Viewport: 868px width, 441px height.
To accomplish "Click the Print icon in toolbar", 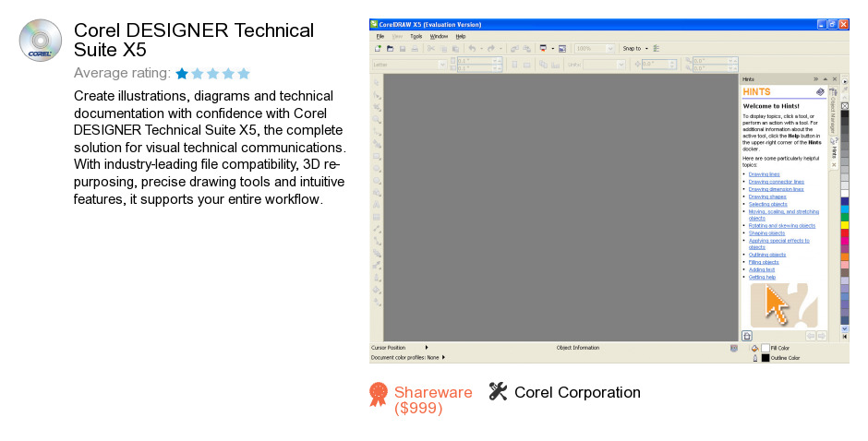I will [415, 49].
